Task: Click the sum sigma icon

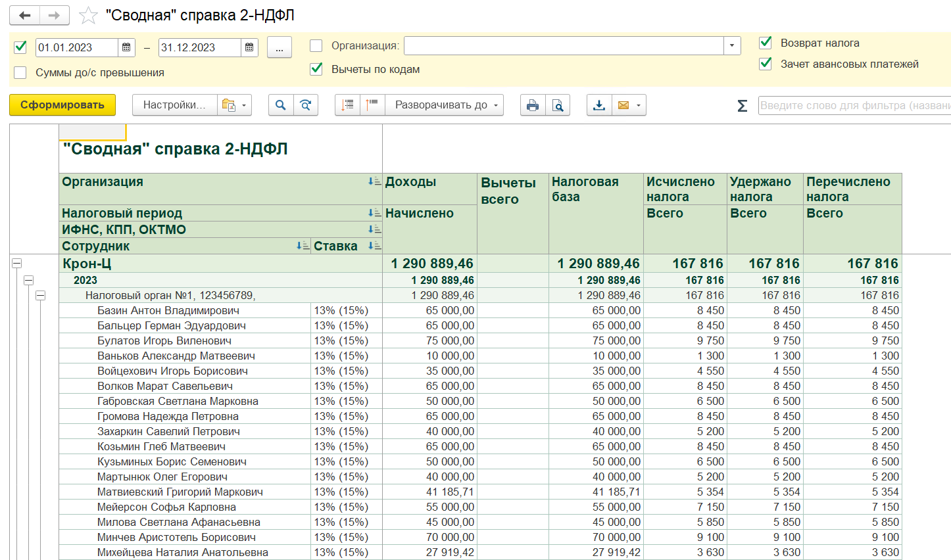Action: click(x=742, y=105)
